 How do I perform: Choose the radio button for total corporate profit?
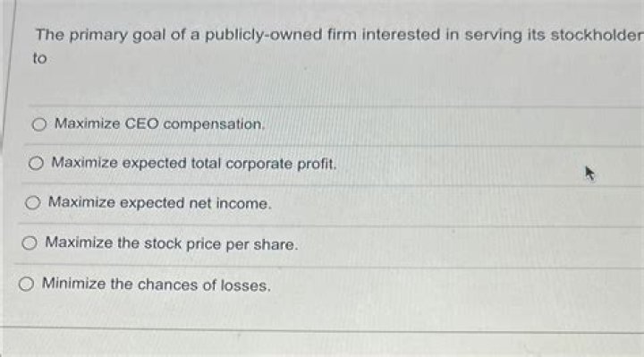click(36, 163)
